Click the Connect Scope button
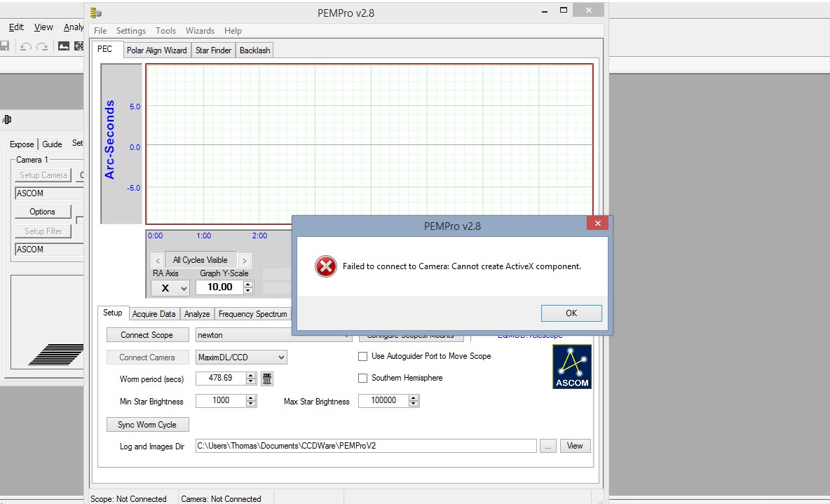Screen dimensions: 830x504 [x=147, y=335]
